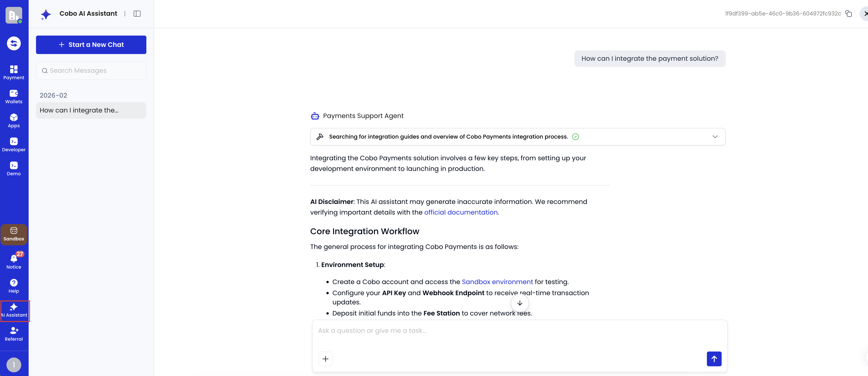Open the Referral section
Image resolution: width=868 pixels, height=376 pixels.
tap(13, 334)
